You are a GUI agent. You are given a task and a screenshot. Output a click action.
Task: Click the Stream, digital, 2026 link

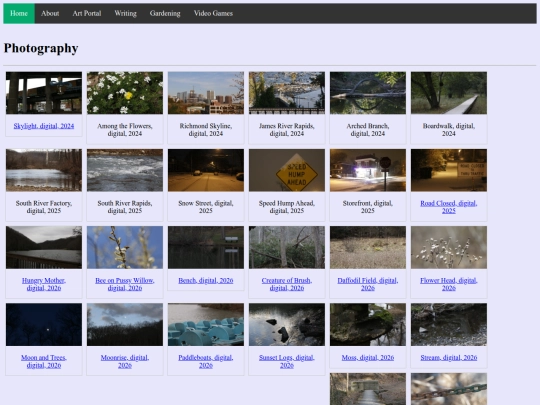[449, 358]
